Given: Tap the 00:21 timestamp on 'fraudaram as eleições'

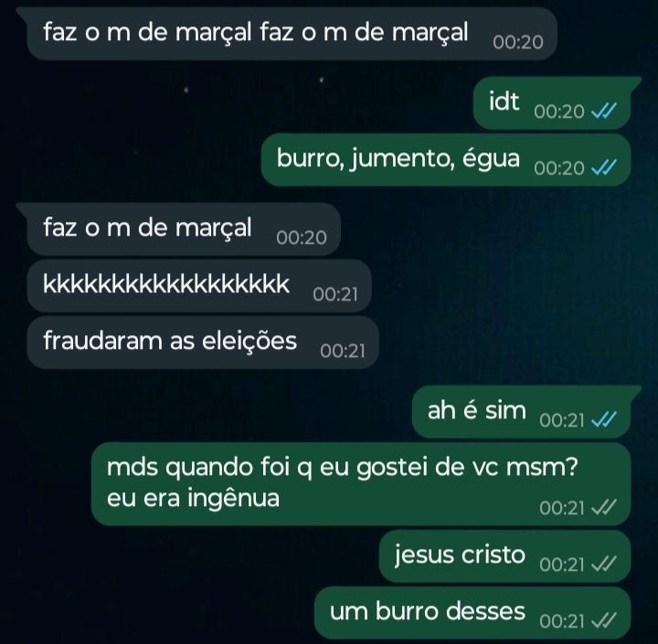Looking at the screenshot, I should coord(343,351).
